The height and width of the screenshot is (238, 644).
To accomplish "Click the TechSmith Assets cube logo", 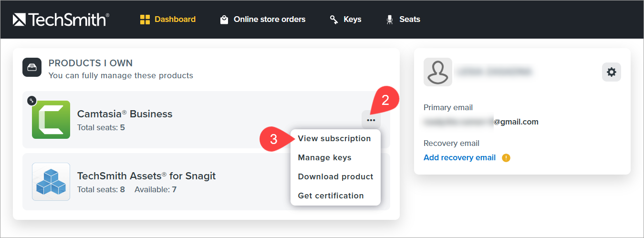I will pyautogui.click(x=51, y=182).
